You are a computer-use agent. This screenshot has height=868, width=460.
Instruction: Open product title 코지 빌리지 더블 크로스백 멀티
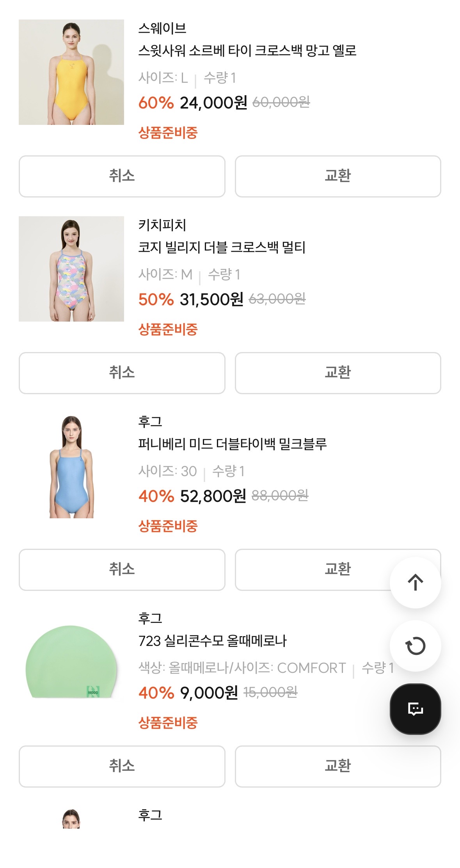(x=222, y=247)
